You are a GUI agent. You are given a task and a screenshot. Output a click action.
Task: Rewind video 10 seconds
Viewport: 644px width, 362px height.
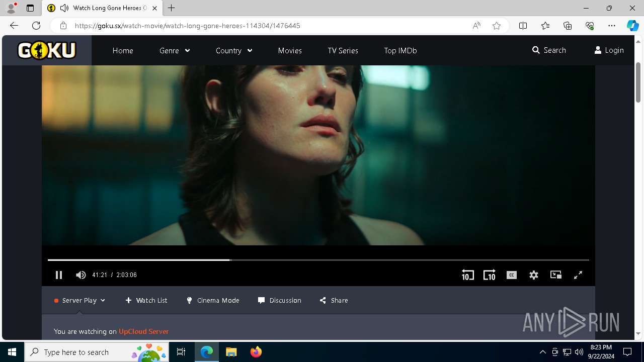467,275
